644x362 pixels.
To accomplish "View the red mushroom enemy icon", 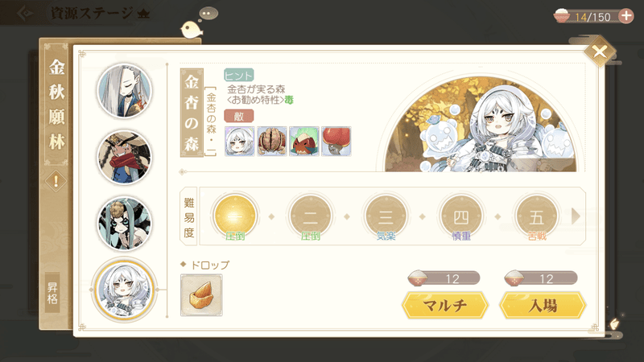I will tap(336, 142).
